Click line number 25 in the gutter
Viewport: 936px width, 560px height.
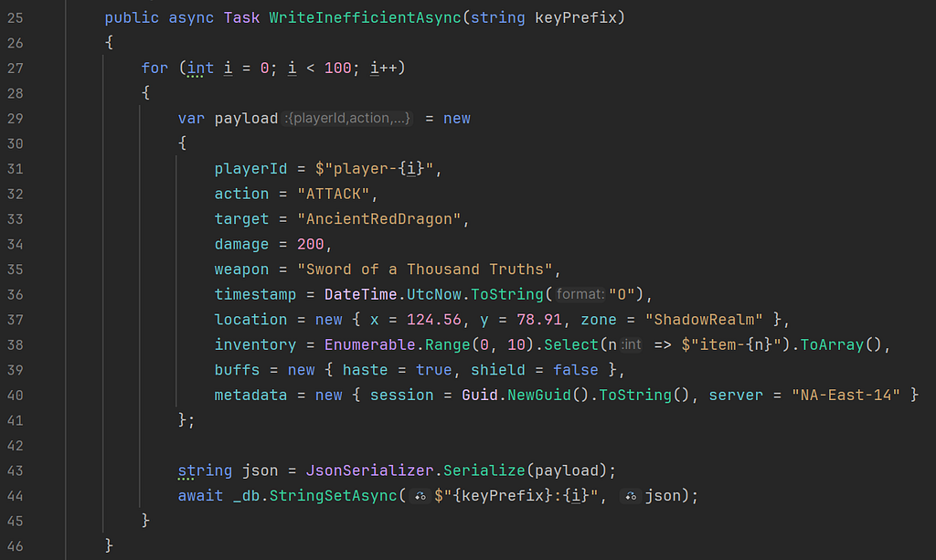coord(15,18)
